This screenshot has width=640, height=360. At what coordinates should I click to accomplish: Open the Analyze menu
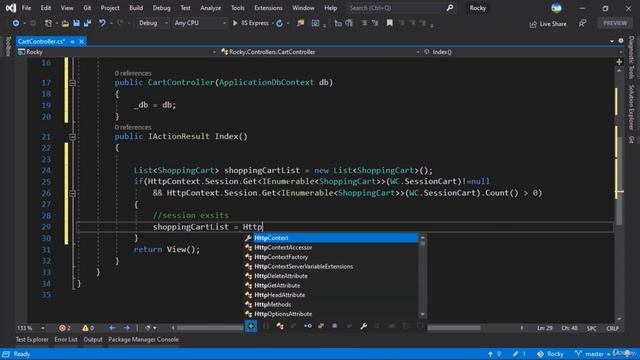click(211, 8)
